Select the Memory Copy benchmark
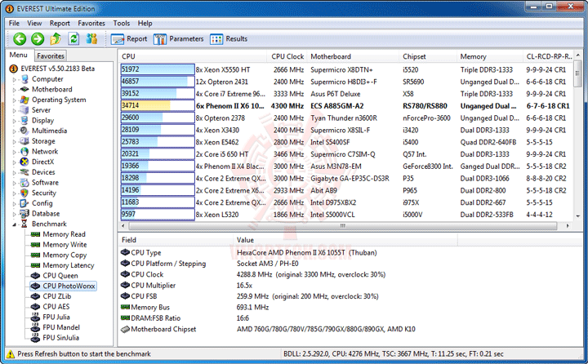The height and width of the screenshot is (364, 588). point(65,255)
